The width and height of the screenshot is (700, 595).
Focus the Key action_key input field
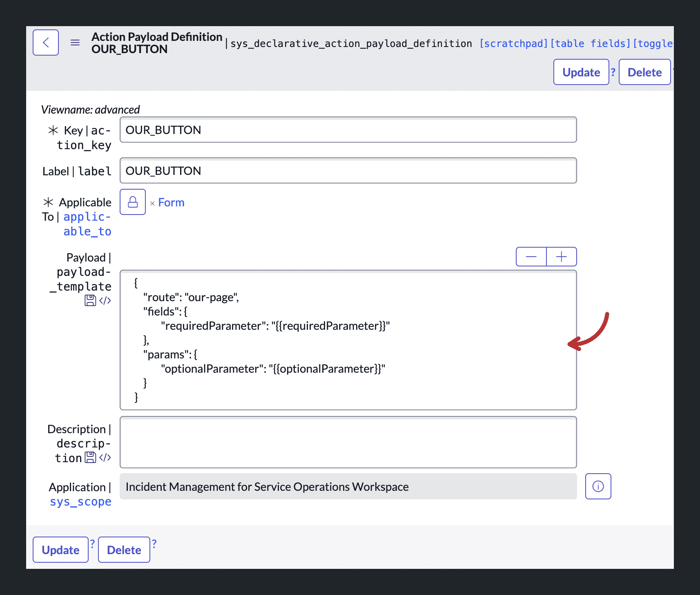click(348, 130)
